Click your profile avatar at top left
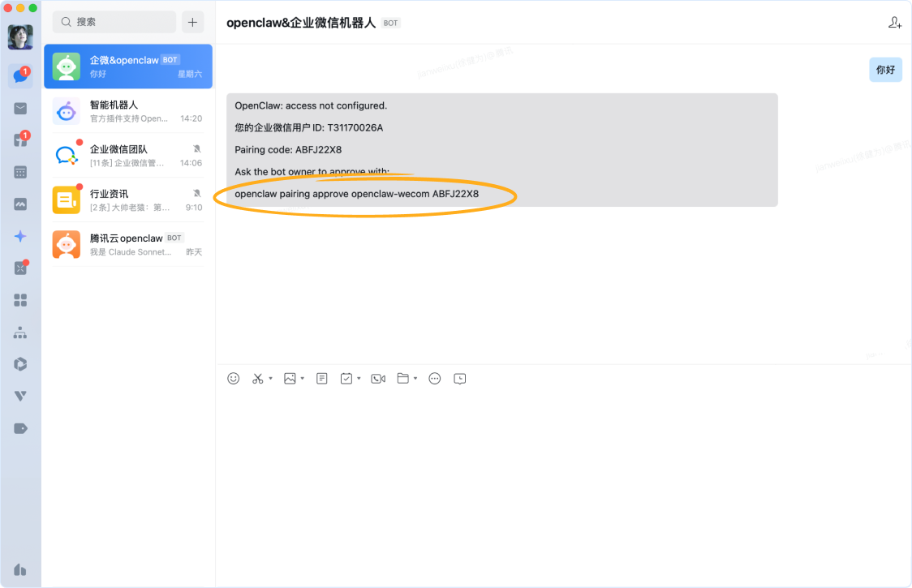 pyautogui.click(x=20, y=37)
